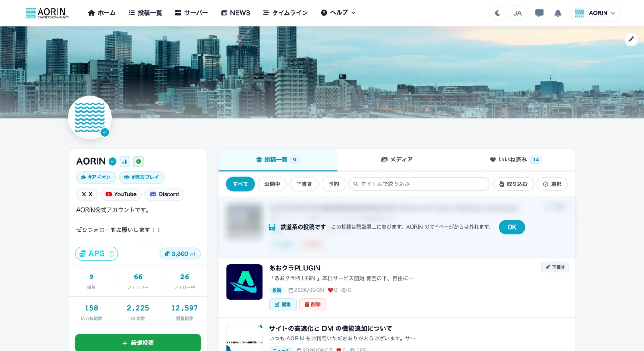Click the heart like count on あおクラPLUGIN
Image resolution: width=644 pixels, height=351 pixels.
[333, 290]
